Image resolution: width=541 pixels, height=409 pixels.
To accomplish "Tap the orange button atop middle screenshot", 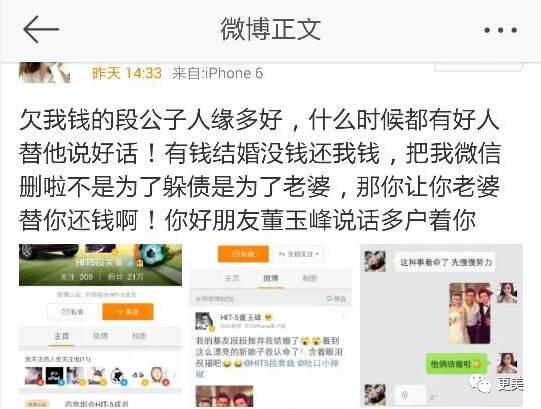I will [x=243, y=254].
